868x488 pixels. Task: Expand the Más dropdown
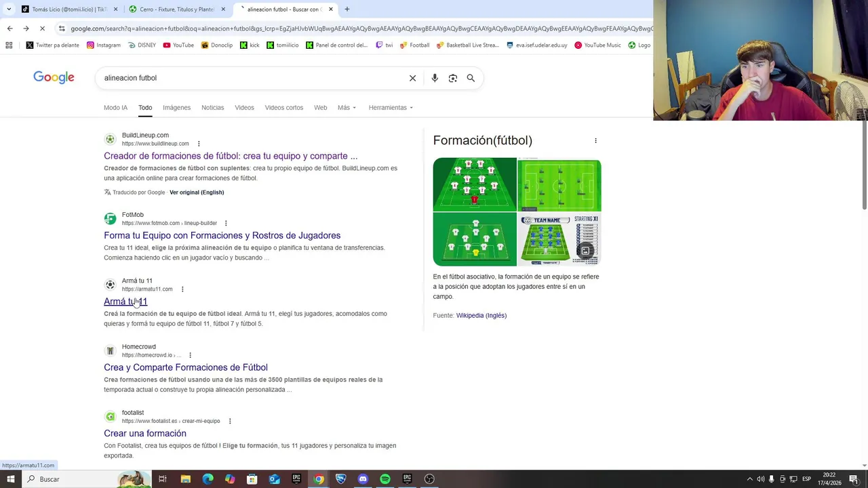347,108
